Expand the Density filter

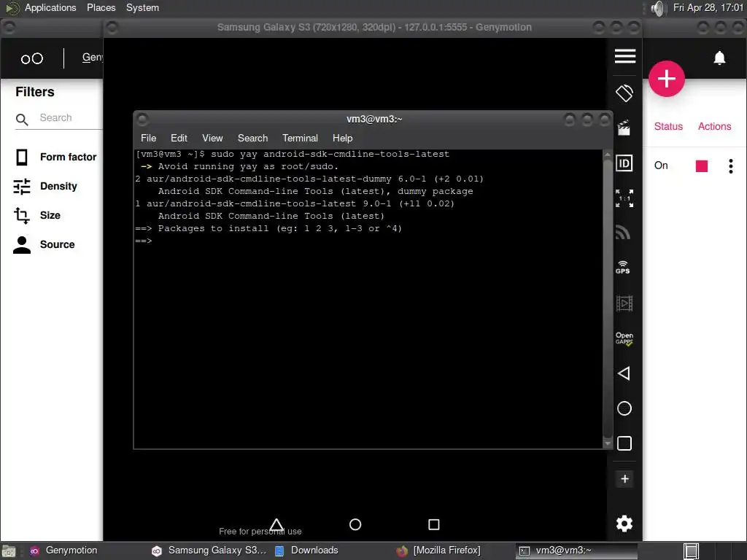(x=46, y=186)
